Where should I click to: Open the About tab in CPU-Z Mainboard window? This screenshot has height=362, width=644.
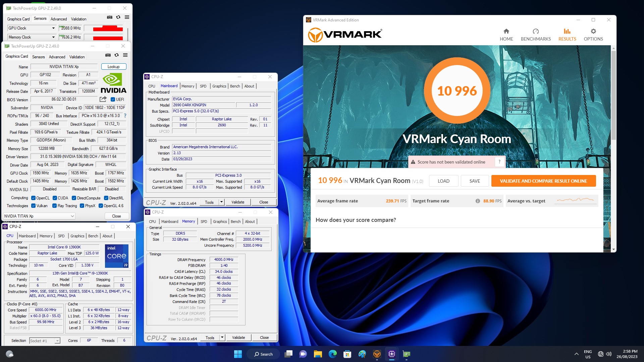pos(249,86)
